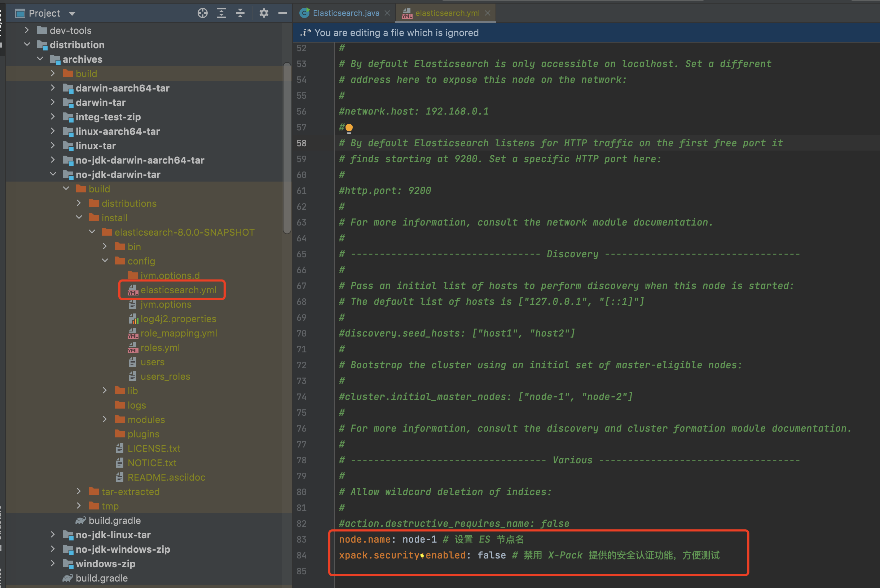Open the Project view dropdown
Screen dimensions: 880x588
pyautogui.click(x=72, y=14)
